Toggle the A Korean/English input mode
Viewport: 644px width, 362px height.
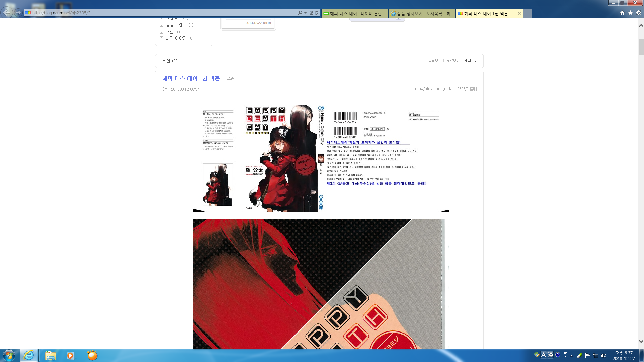[543, 355]
